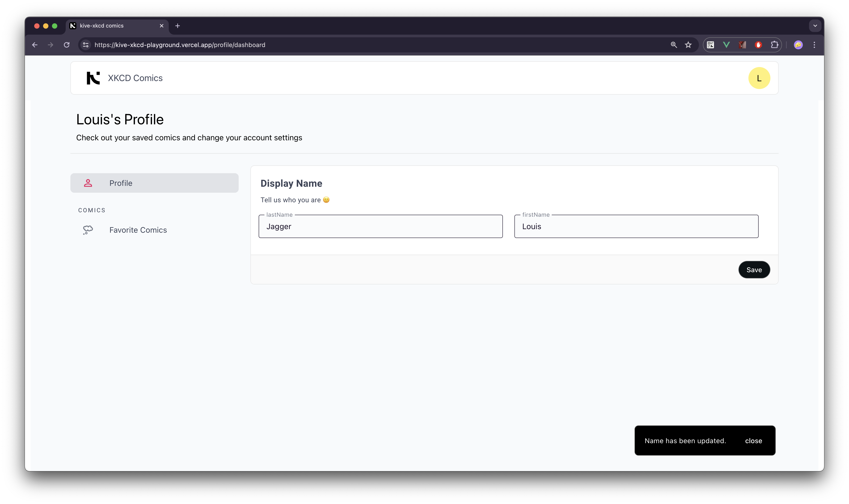This screenshot has width=849, height=504.
Task: Click the browser back arrow
Action: [35, 45]
